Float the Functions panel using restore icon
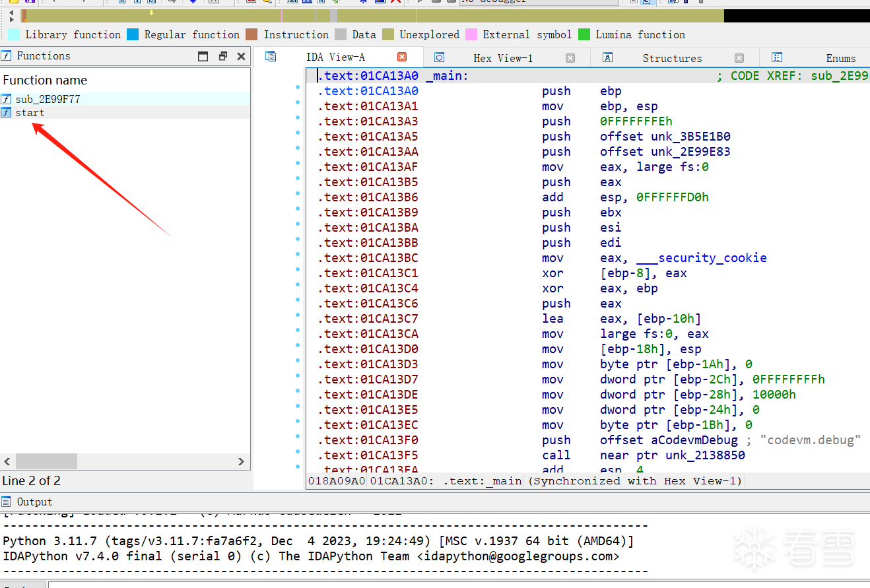Screen dimensions: 870x588 click(222, 57)
